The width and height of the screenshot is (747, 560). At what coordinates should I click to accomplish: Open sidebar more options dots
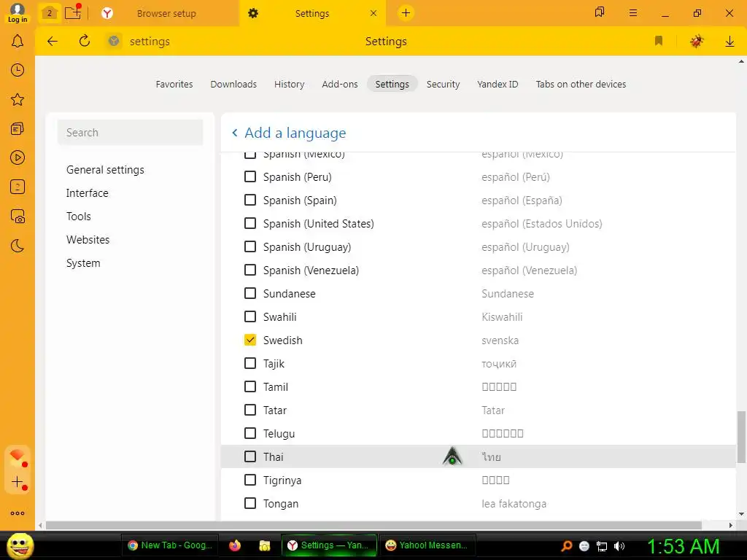[x=18, y=513]
